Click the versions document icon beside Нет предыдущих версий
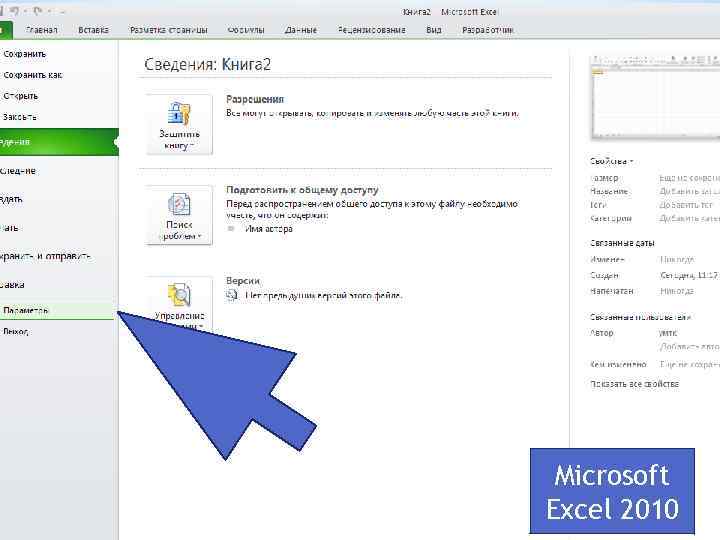 pos(232,295)
